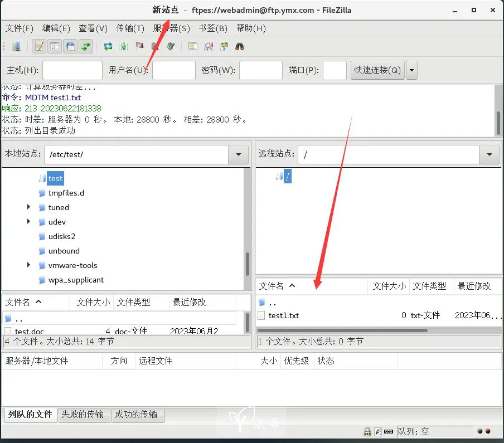Click the 快速连接(Q) button
This screenshot has width=504, height=443.
point(377,70)
